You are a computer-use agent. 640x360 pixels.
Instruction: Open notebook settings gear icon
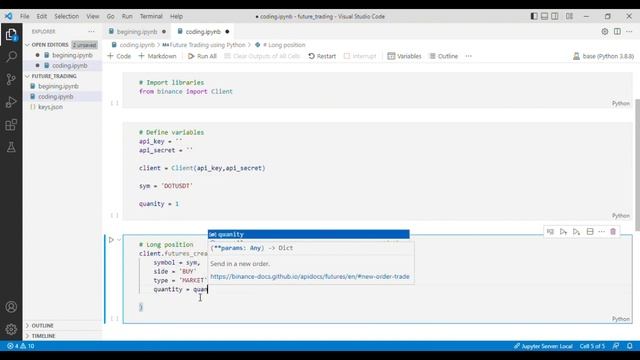click(x=604, y=31)
